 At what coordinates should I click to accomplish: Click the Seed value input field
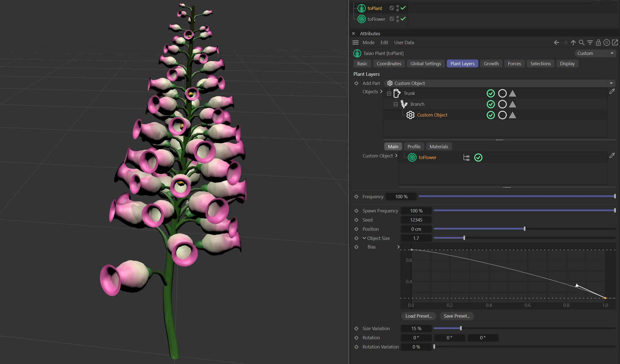(x=416, y=220)
